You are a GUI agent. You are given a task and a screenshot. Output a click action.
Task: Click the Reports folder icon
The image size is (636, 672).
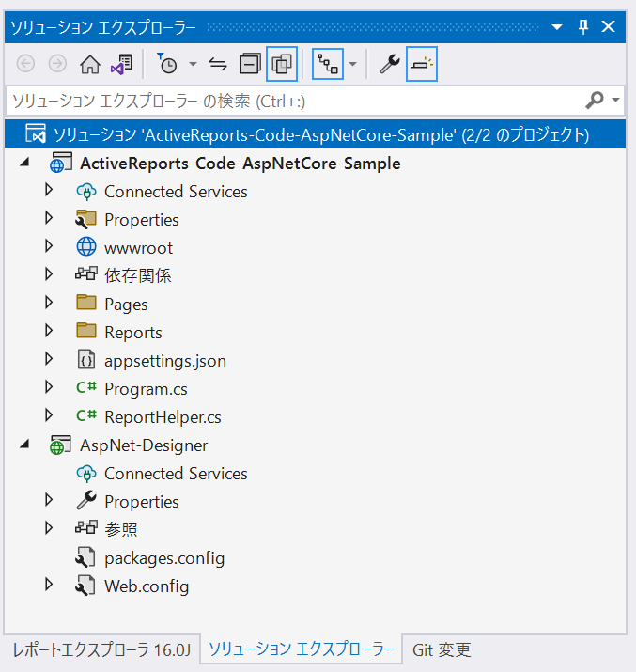[x=86, y=331]
